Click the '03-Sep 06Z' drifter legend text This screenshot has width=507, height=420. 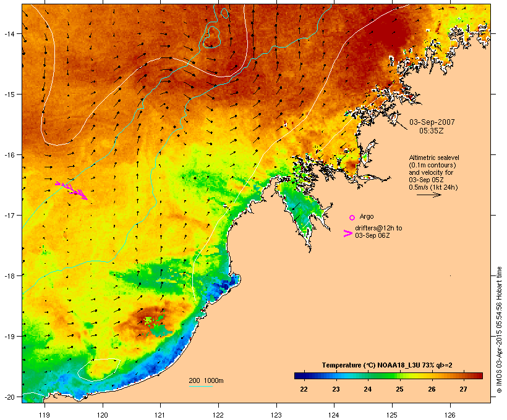372,235
